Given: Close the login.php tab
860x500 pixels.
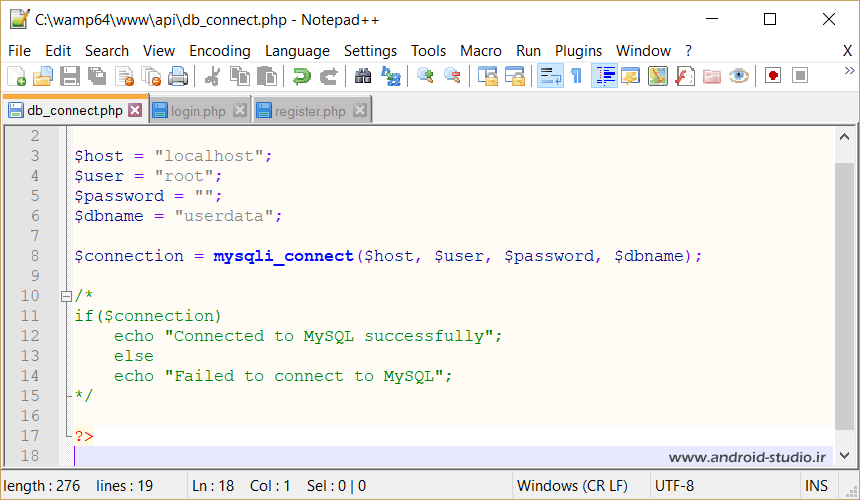Looking at the screenshot, I should click(x=240, y=111).
